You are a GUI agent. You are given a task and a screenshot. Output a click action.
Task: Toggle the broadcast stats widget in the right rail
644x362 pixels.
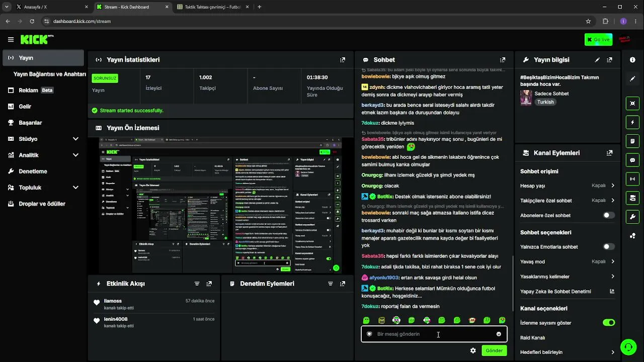[632, 179]
